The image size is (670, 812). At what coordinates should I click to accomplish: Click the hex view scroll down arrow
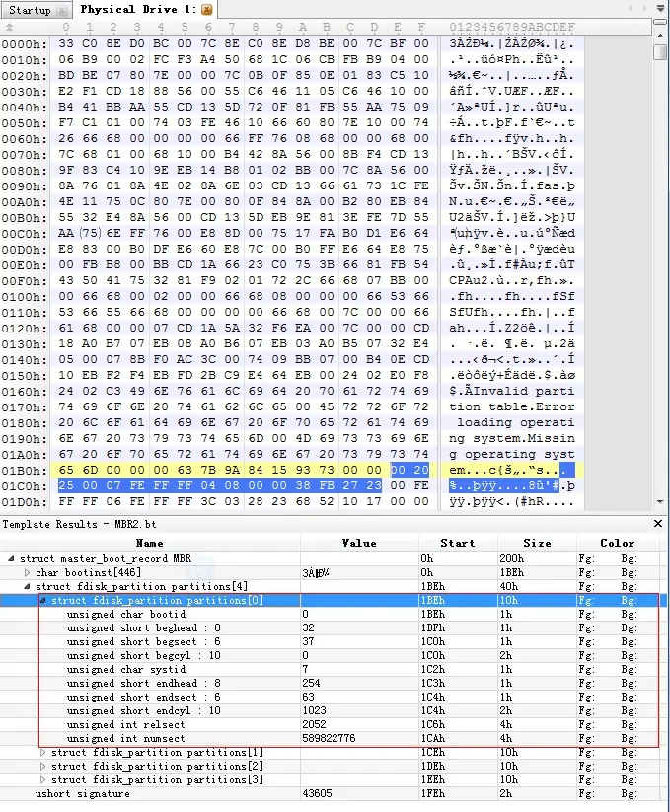pos(660,501)
